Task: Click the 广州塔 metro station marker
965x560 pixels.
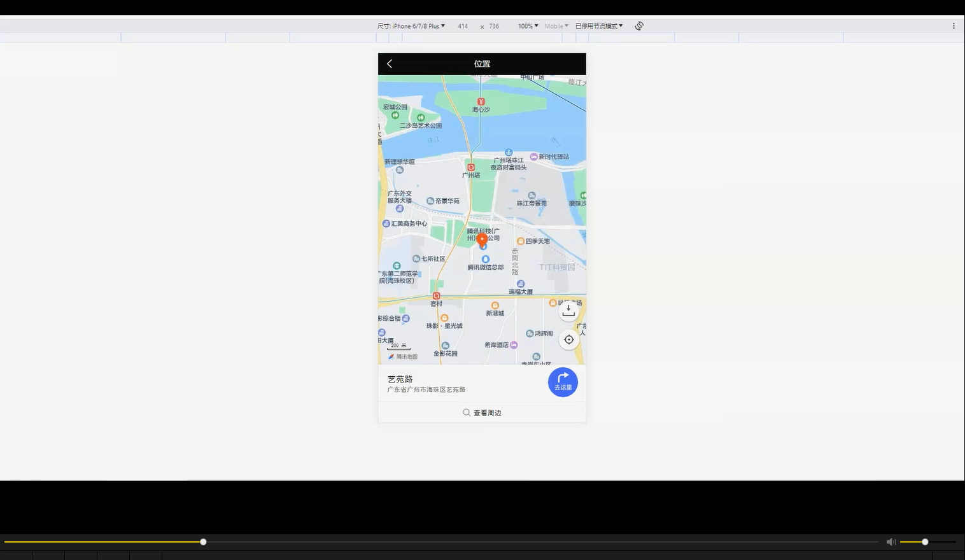Action: (471, 167)
